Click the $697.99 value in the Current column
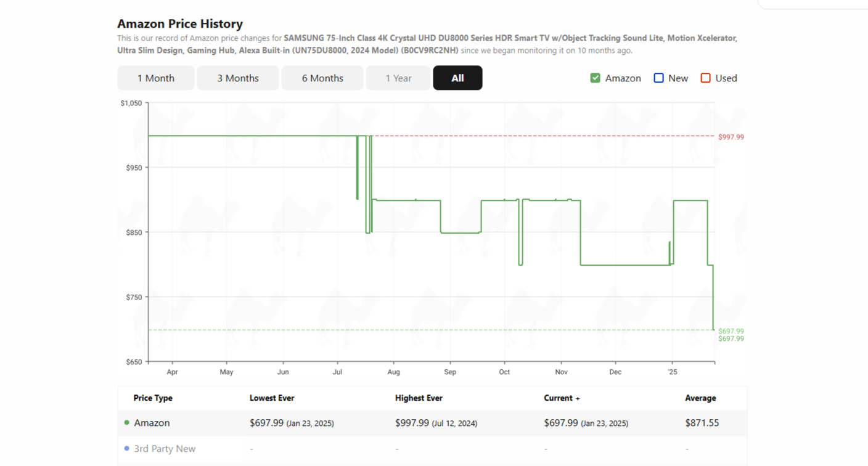The image size is (868, 466). pyautogui.click(x=561, y=423)
